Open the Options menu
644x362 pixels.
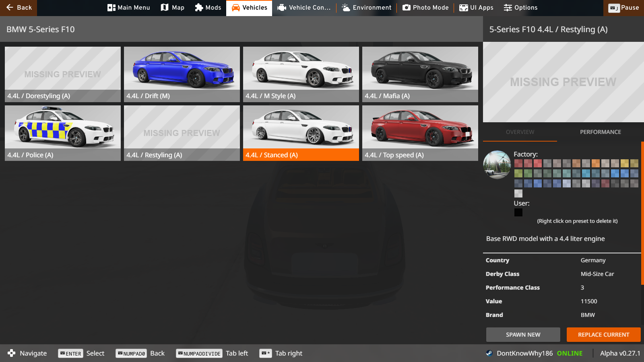click(x=520, y=8)
